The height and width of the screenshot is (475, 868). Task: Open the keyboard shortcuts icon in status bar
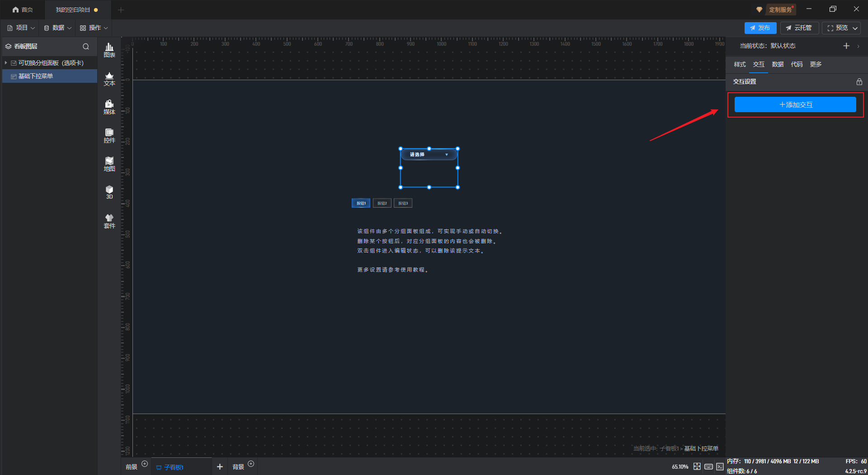[708, 466]
